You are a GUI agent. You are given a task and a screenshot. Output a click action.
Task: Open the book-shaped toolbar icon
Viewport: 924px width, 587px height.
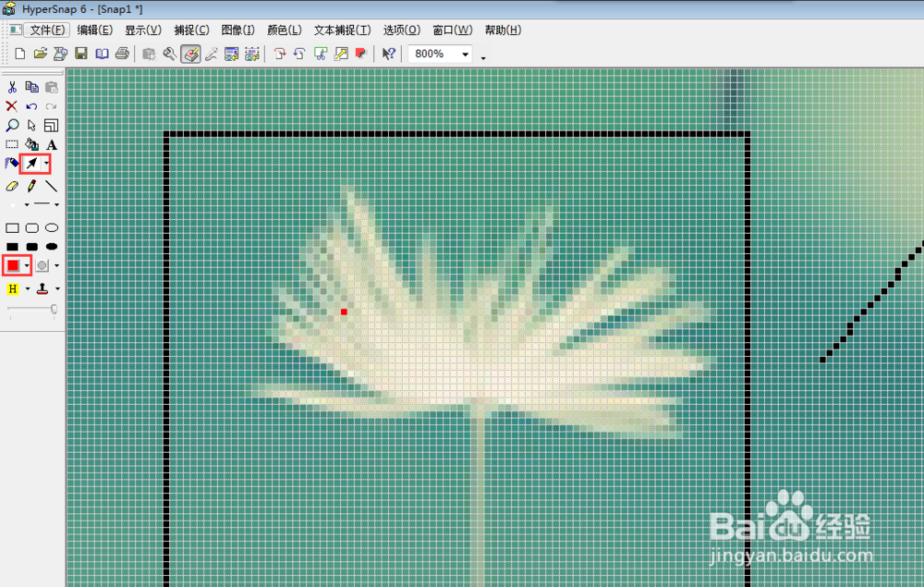point(102,54)
